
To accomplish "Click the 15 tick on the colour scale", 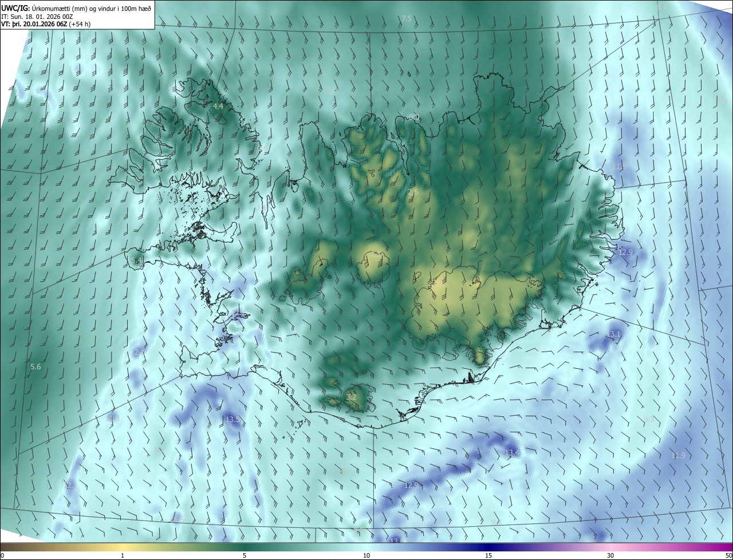I will click(488, 555).
